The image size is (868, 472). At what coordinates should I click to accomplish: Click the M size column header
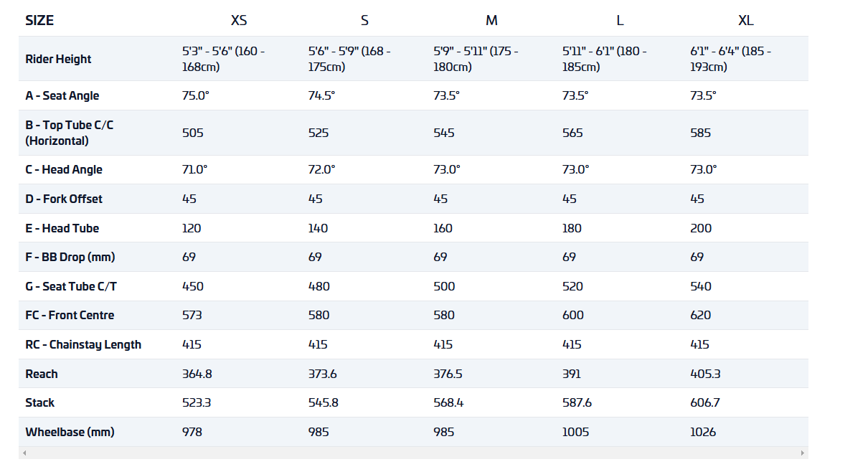491,20
